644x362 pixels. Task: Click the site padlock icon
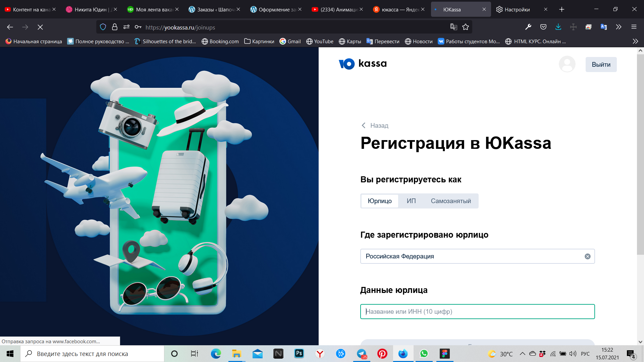click(115, 27)
